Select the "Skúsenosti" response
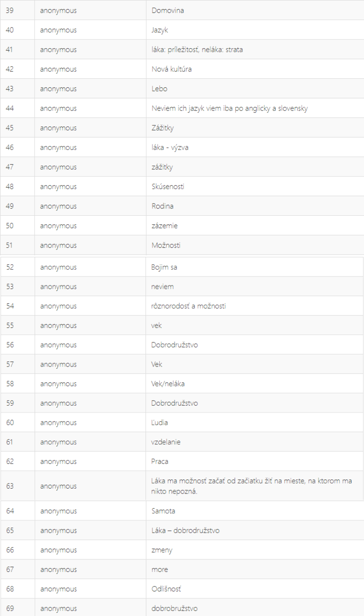This screenshot has height=616, width=364. [167, 187]
